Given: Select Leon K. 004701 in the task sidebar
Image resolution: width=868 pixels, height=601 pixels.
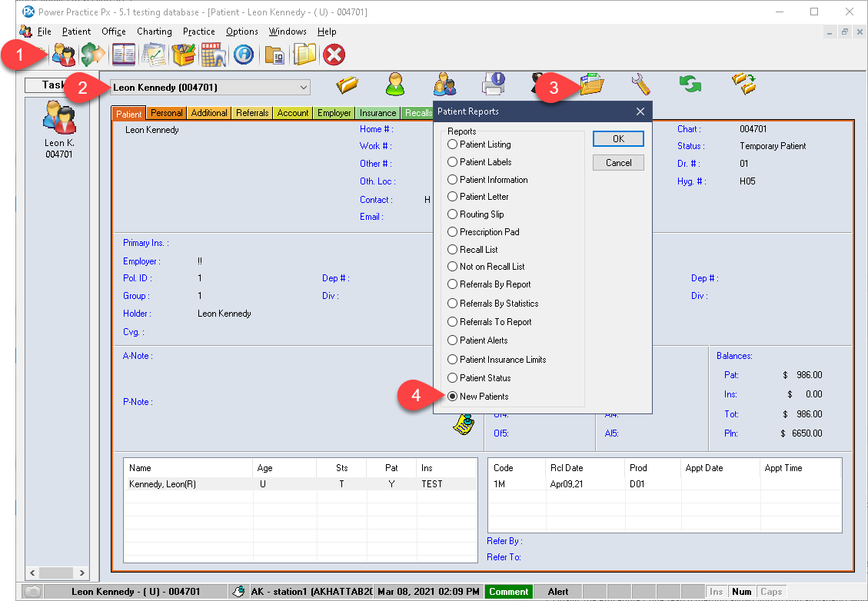Looking at the screenshot, I should pyautogui.click(x=58, y=129).
